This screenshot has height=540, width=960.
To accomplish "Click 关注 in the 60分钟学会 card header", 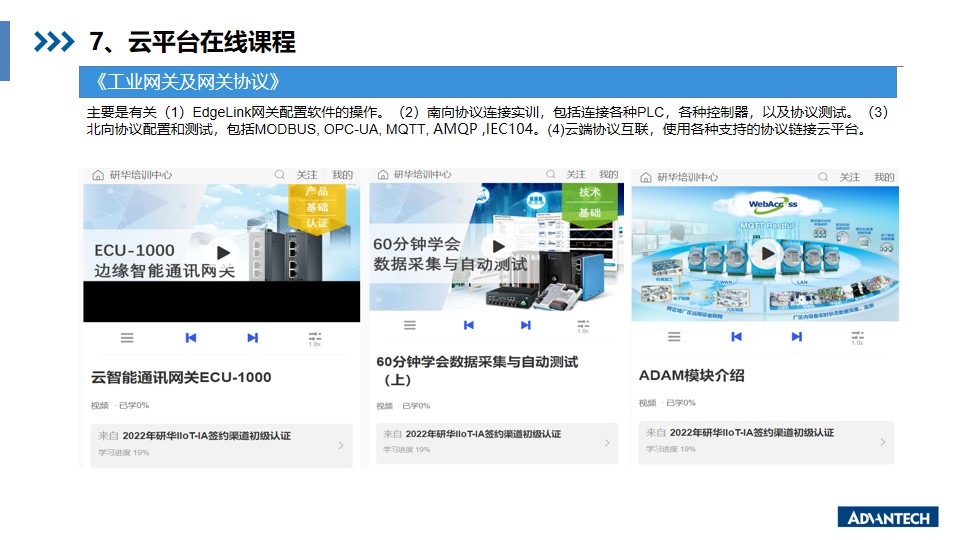I will (x=576, y=174).
